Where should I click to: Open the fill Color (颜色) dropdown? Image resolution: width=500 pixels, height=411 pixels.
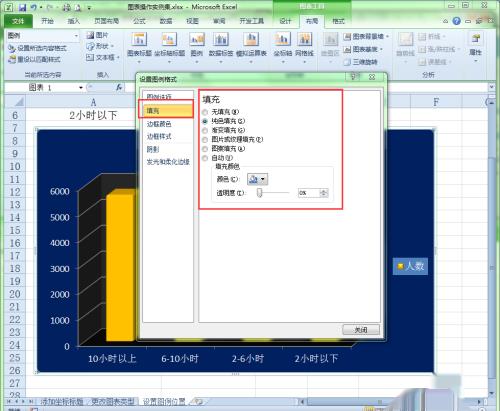pyautogui.click(x=257, y=179)
